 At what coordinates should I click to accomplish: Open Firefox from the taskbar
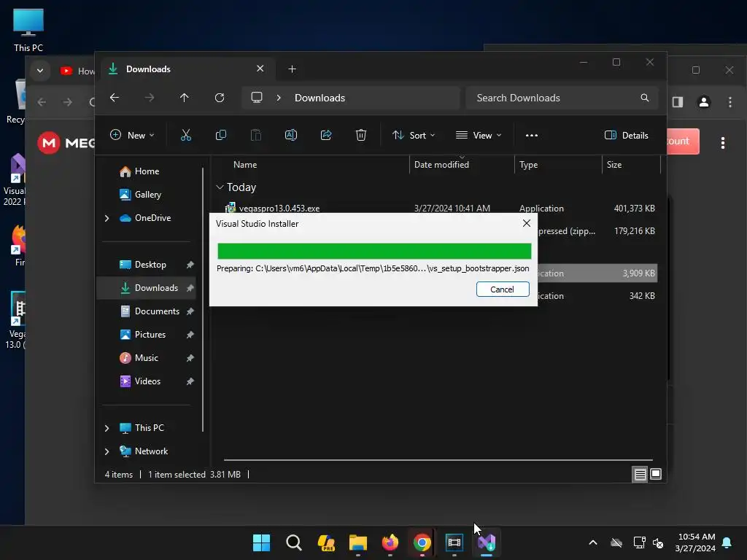coord(390,542)
